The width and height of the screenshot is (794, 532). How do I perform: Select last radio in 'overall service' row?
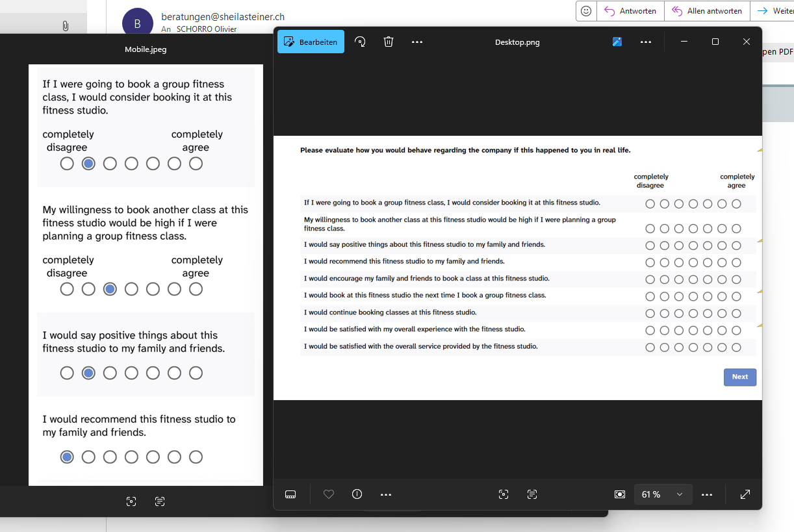coord(736,348)
